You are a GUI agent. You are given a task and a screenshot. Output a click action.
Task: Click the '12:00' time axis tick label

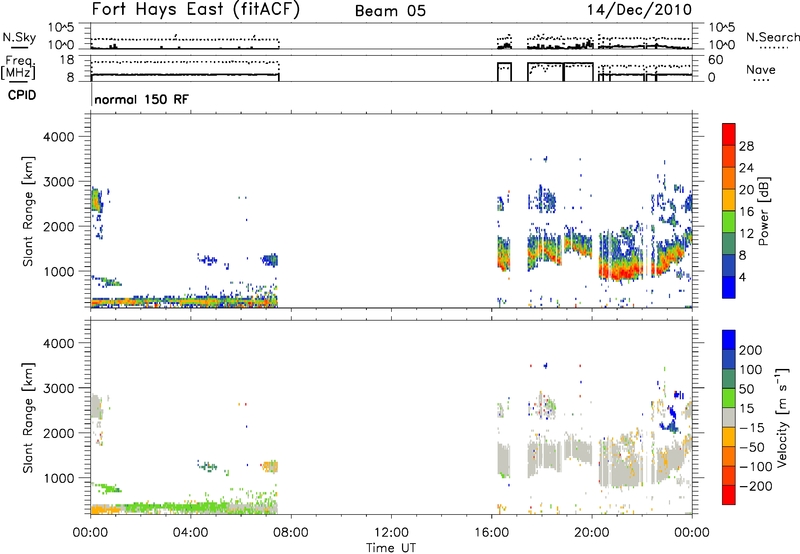tap(391, 533)
